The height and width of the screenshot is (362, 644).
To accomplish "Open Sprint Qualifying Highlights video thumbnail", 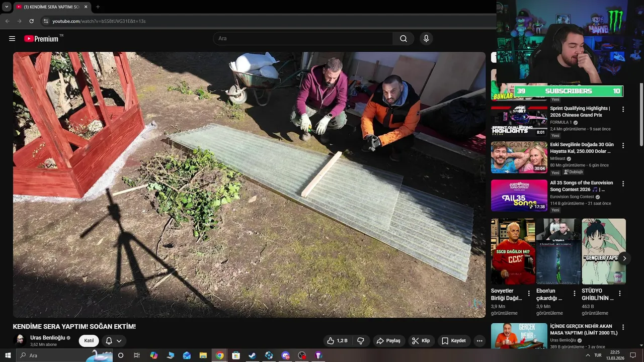I will coord(519,121).
